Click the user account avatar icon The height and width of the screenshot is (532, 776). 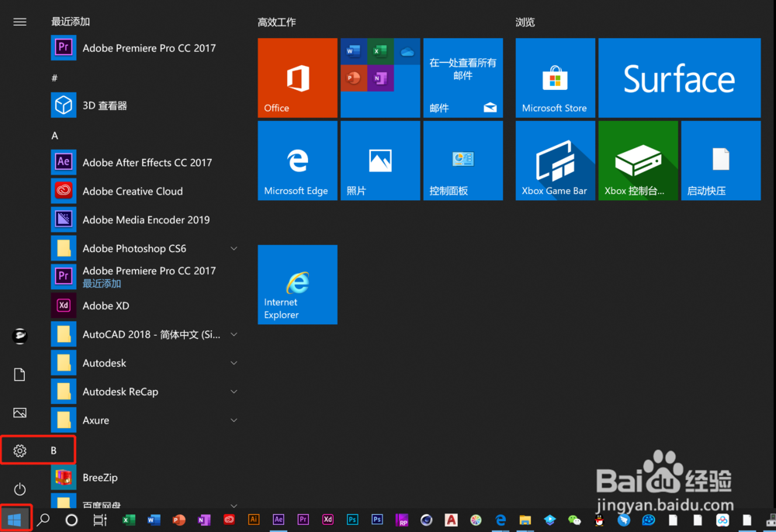point(19,335)
